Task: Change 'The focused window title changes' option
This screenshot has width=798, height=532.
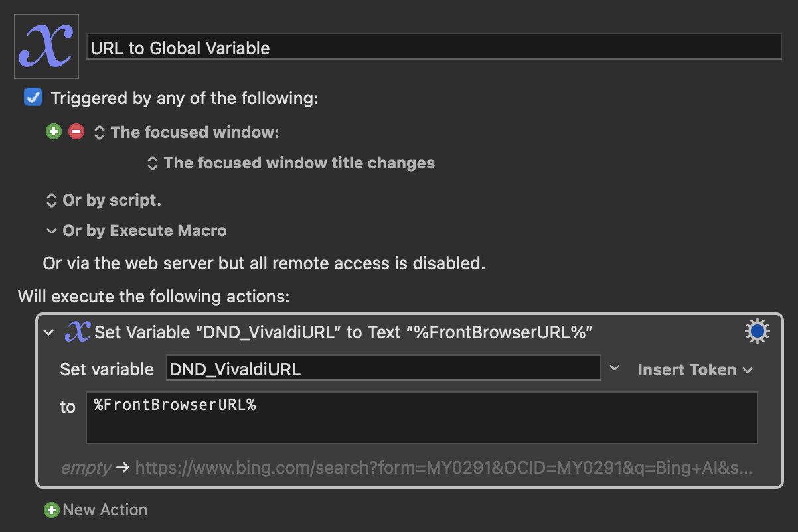Action: (291, 163)
